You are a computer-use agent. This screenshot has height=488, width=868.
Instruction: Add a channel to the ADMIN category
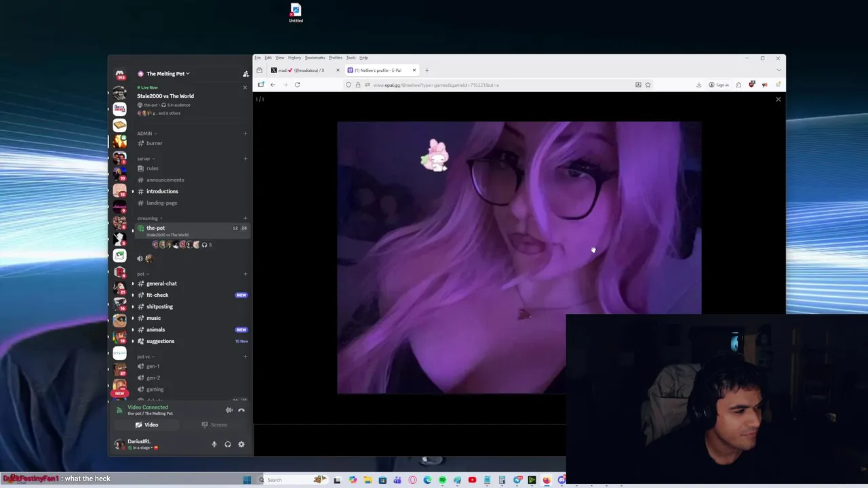245,134
